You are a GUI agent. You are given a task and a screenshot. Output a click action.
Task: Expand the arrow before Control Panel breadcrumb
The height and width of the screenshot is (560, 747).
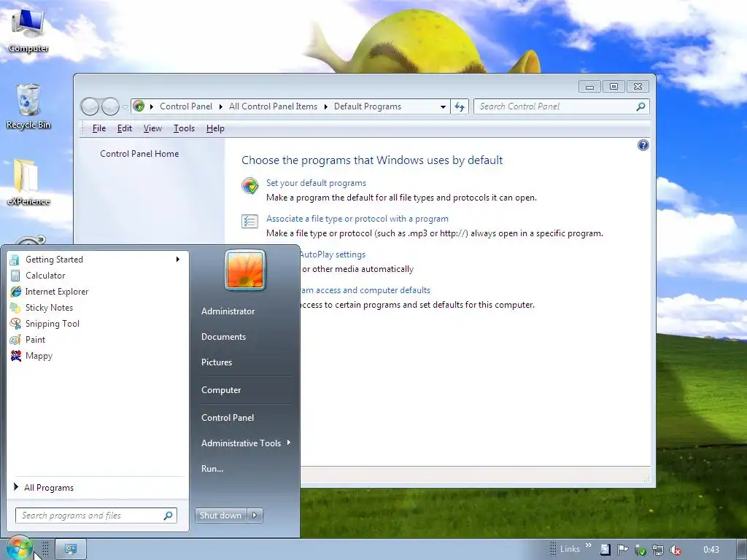click(x=152, y=106)
